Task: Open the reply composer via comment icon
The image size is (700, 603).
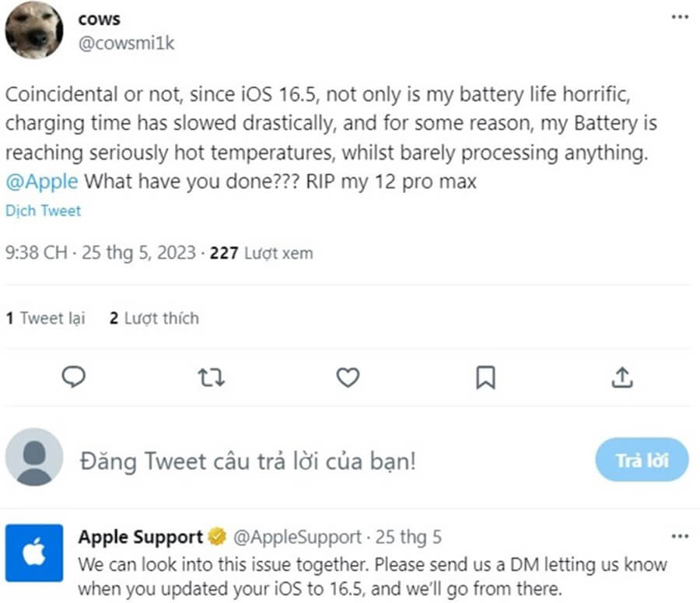Action: click(x=74, y=378)
